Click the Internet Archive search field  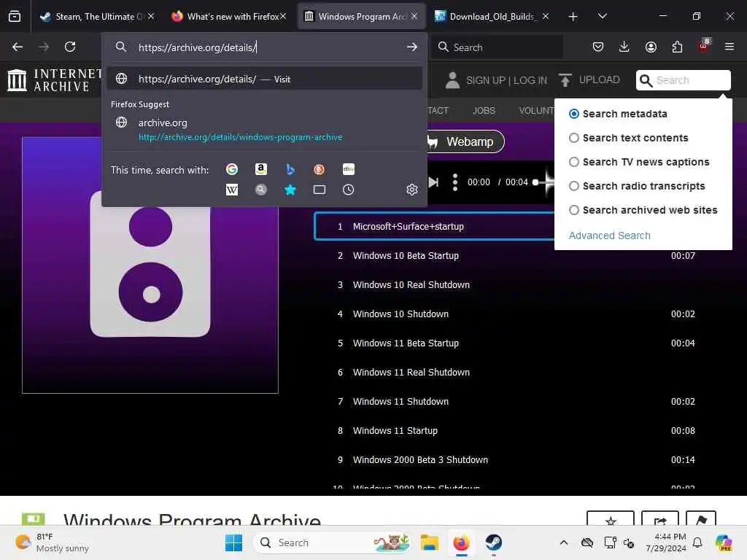(x=683, y=80)
